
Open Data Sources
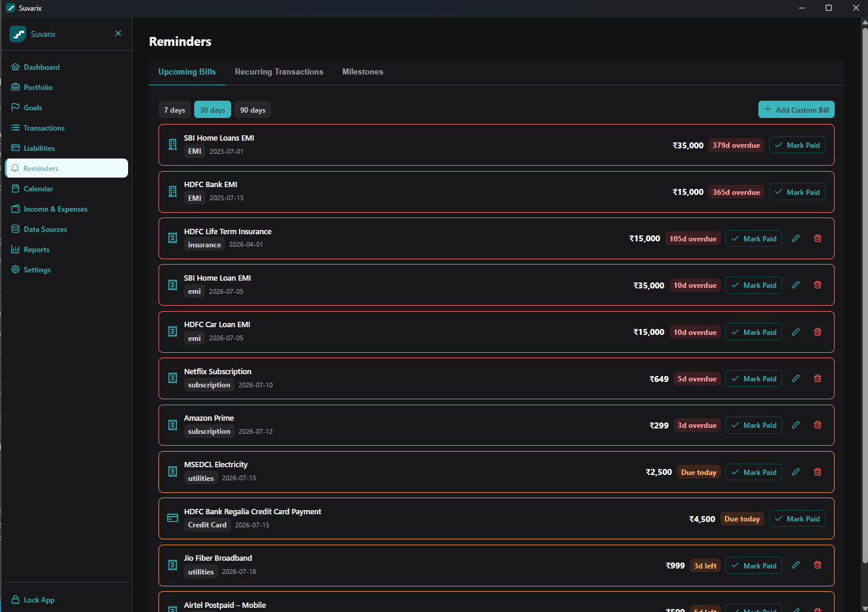(x=66, y=229)
